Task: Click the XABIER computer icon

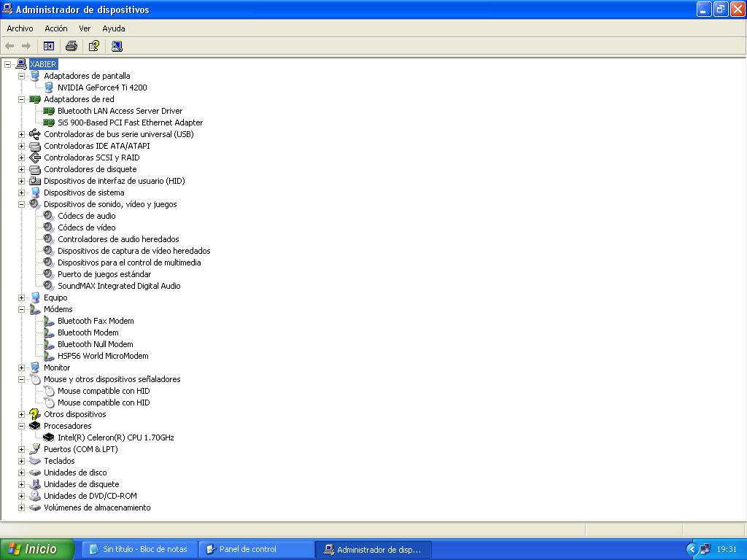Action: point(21,64)
